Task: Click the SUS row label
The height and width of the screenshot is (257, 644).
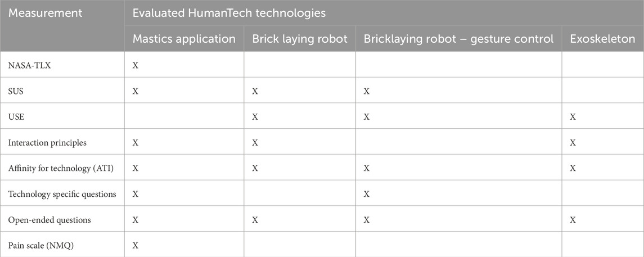Action: pos(16,91)
